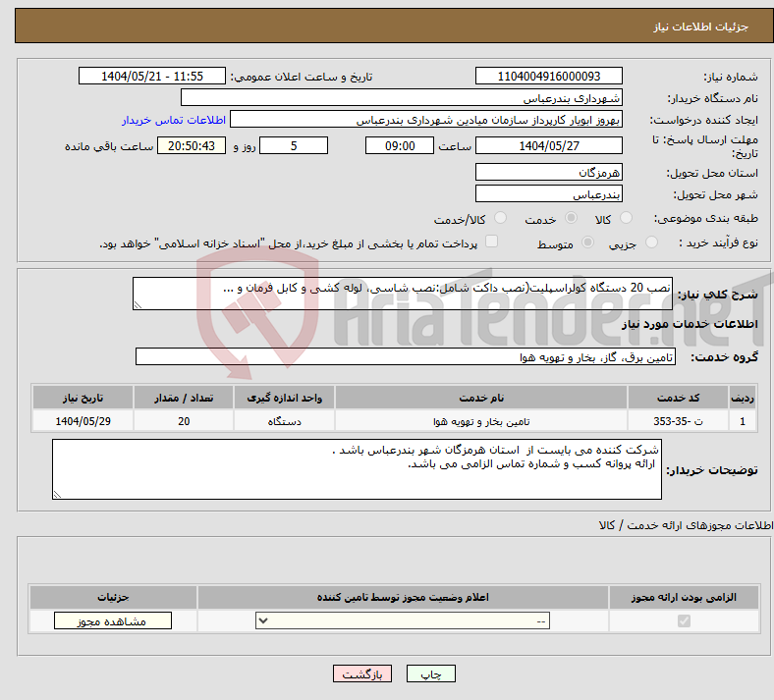Click the buyer name field شهرداری بندرعباس
Image resolution: width=774 pixels, height=700 pixels.
[402, 97]
